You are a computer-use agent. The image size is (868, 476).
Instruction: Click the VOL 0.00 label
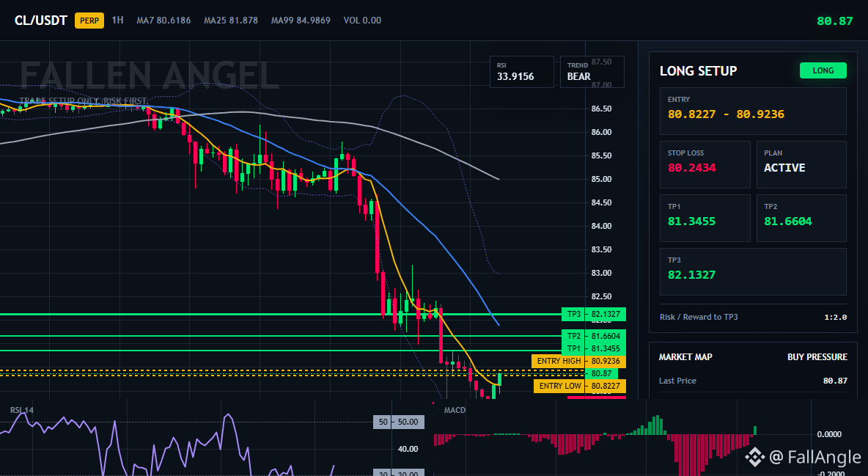pos(362,21)
